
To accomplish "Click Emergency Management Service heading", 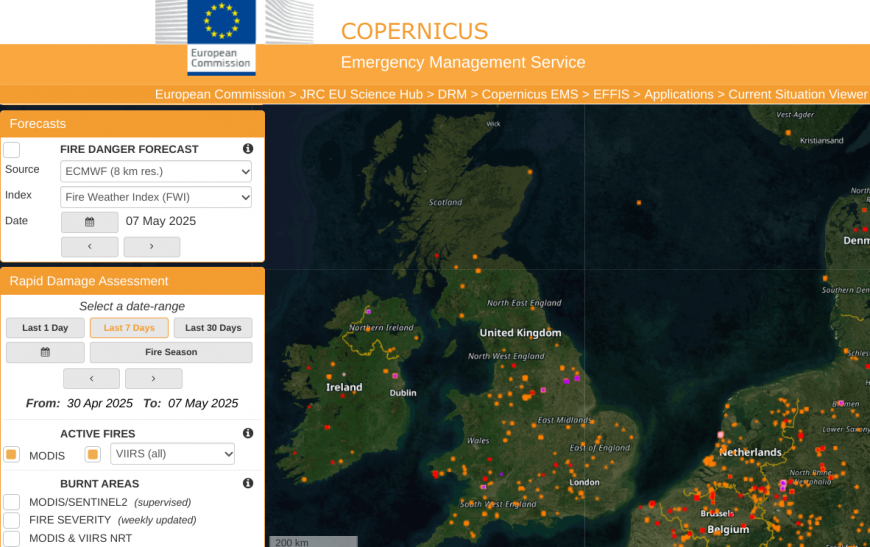I will [463, 62].
